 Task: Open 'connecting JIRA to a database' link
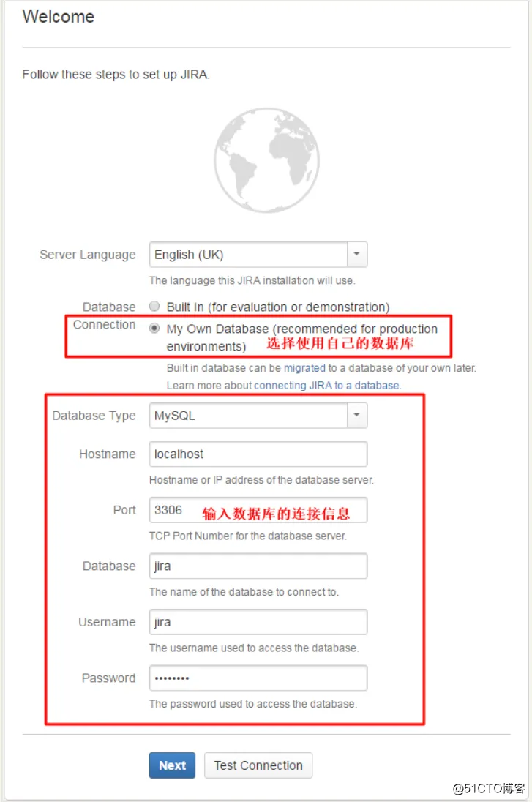327,385
